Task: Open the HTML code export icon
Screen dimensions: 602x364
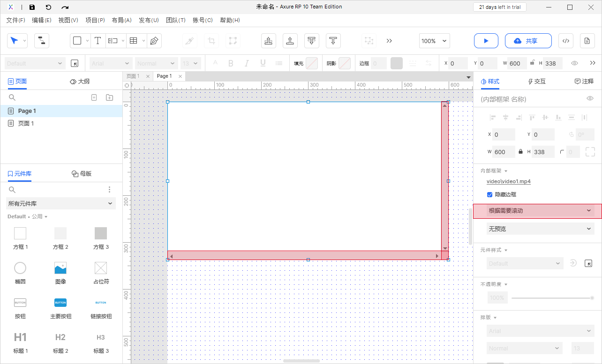Action: 566,41
